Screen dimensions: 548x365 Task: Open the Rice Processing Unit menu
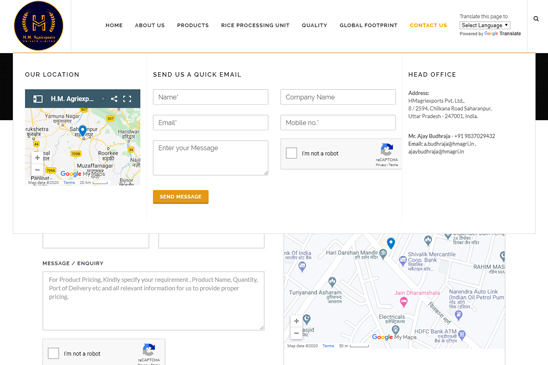coord(255,25)
